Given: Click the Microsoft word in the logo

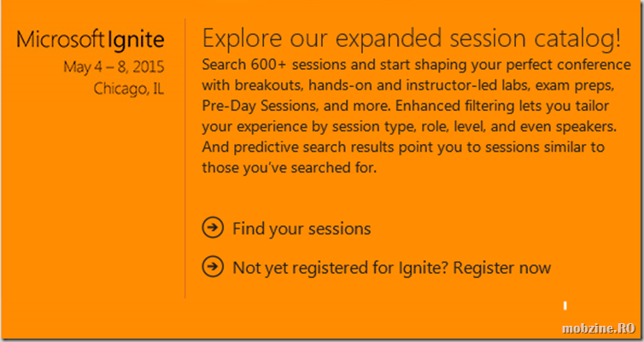Looking at the screenshot, I should tap(60, 40).
